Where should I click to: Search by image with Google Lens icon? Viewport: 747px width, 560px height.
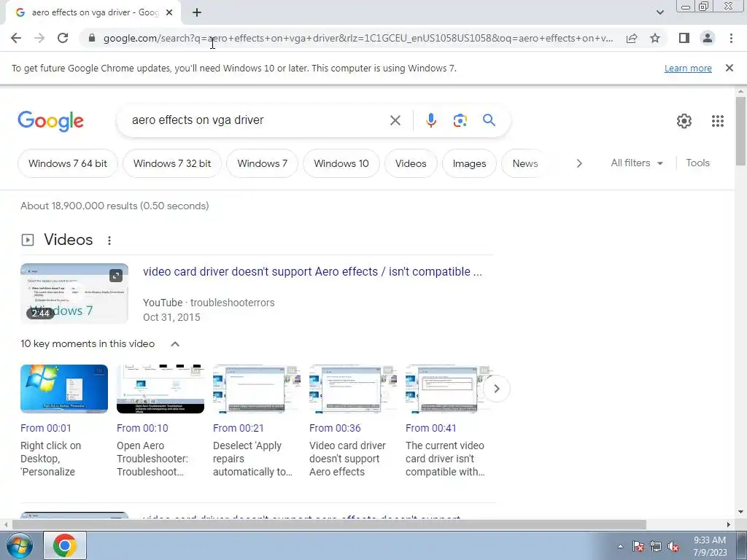click(x=460, y=120)
